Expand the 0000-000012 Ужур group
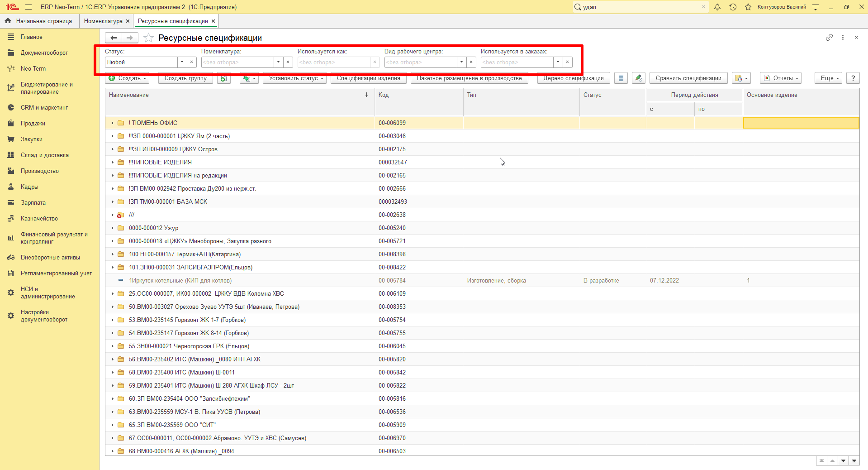This screenshot has width=868, height=470. coord(113,228)
